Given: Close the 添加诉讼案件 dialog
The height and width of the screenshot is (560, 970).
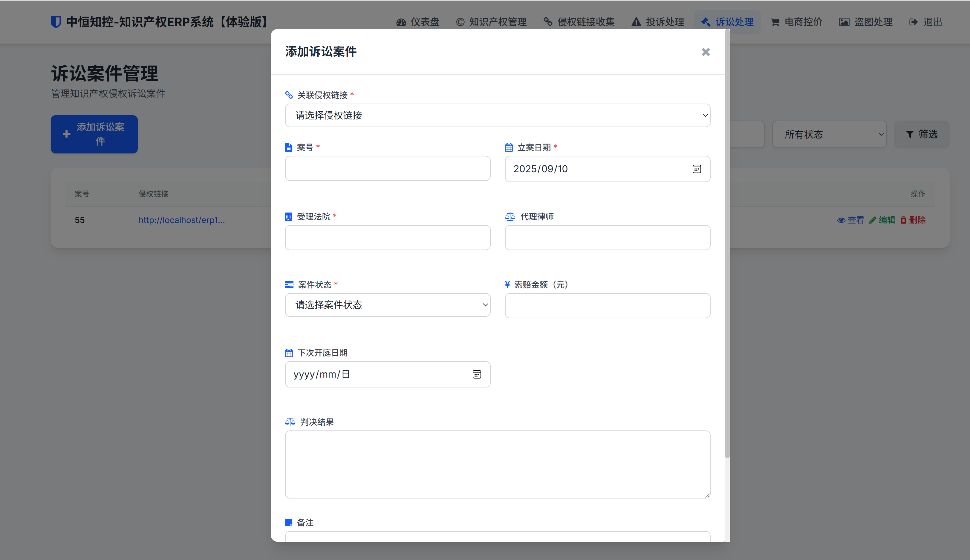Looking at the screenshot, I should coord(705,52).
